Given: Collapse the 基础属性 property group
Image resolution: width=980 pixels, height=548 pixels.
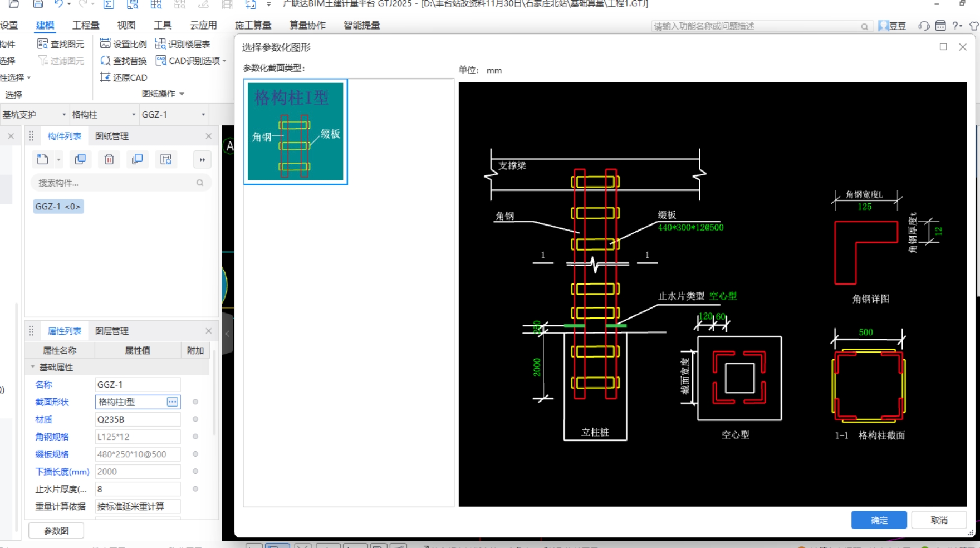Looking at the screenshot, I should click(x=33, y=367).
